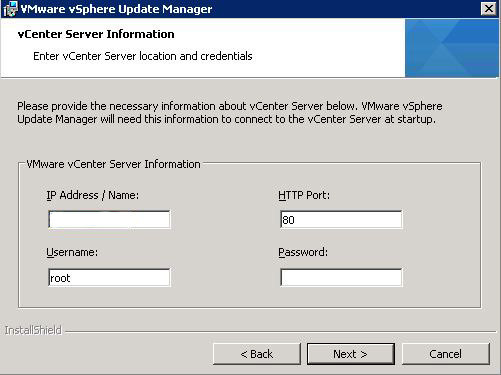Click the Password label

pos(303,252)
